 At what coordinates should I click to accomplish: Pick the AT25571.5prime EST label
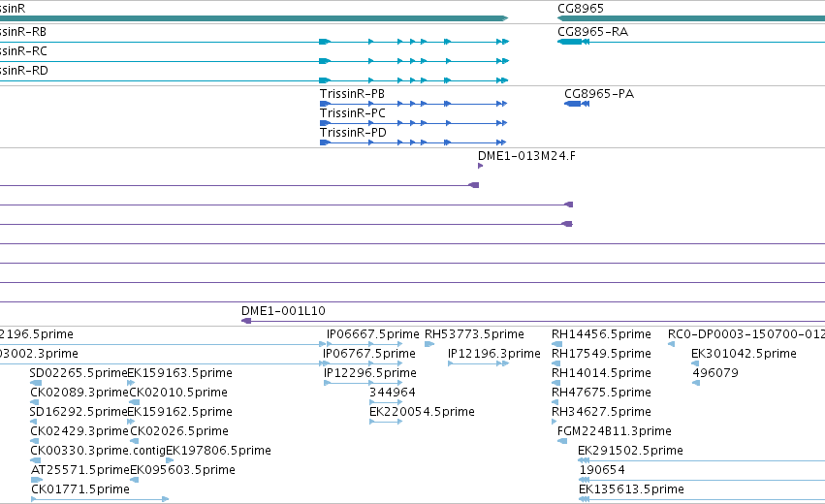click(79, 470)
